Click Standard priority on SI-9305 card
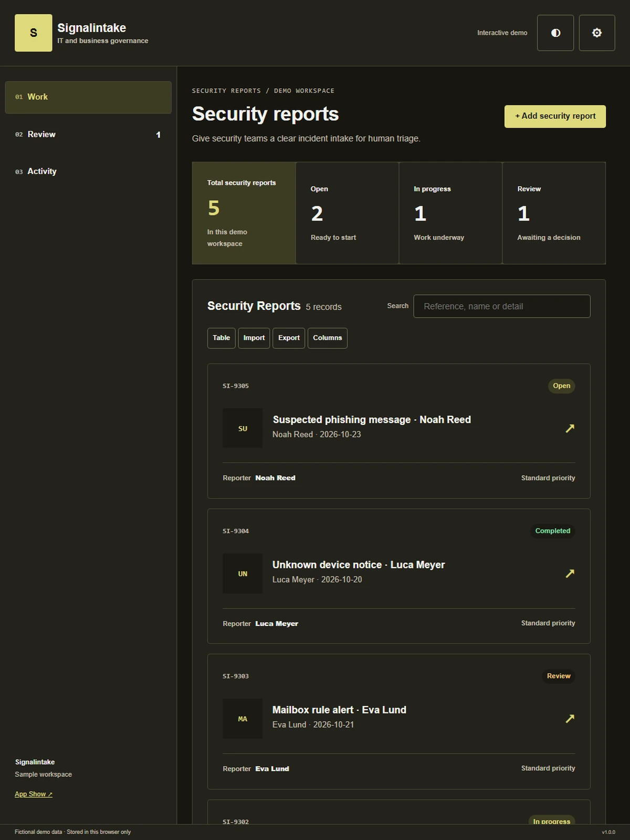The image size is (630, 840). (x=548, y=478)
